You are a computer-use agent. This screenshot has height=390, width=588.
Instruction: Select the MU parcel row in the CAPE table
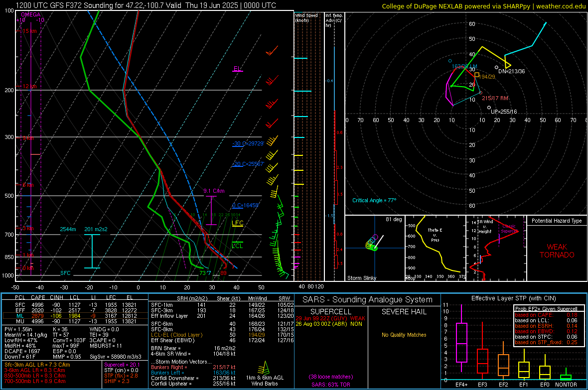tap(75, 321)
